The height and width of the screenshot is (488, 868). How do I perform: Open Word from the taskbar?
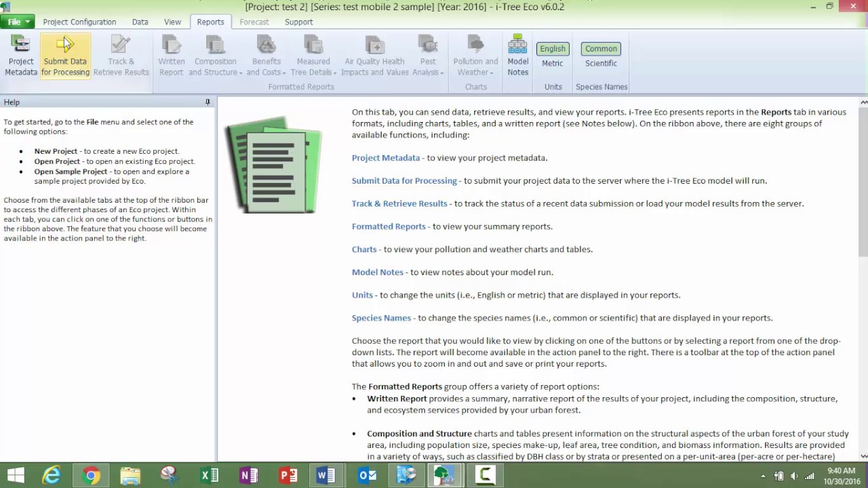click(x=327, y=475)
